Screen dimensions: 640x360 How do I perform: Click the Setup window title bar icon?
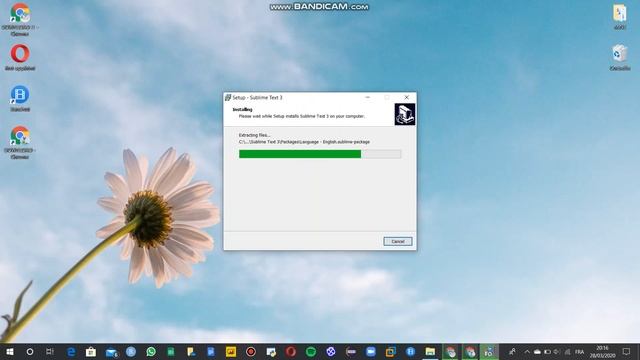[x=228, y=98]
